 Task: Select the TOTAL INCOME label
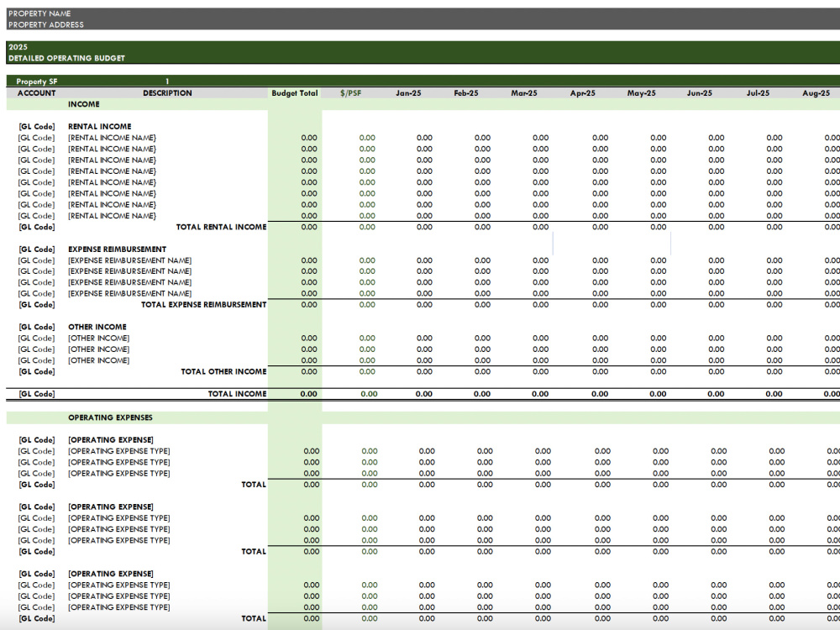(x=237, y=394)
